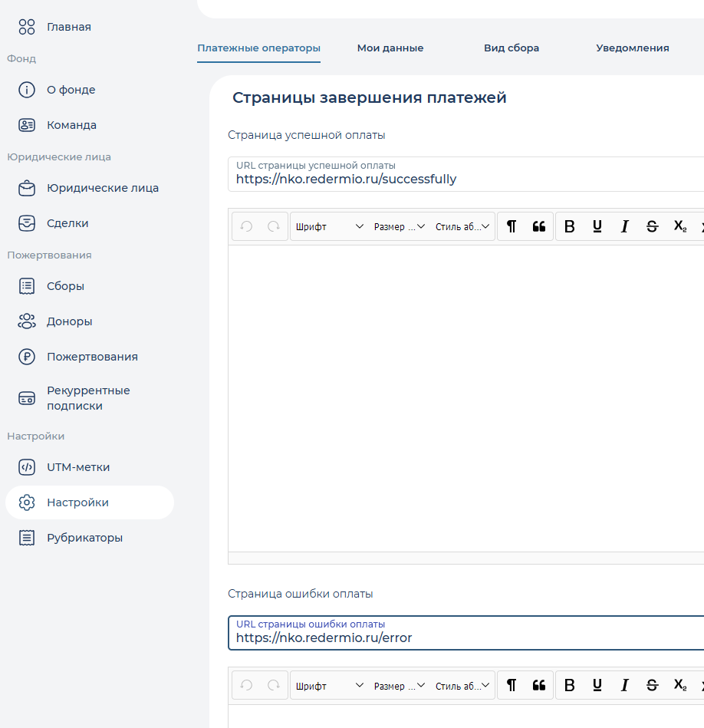Apply italic in success page editor
Screen dimensions: 704x728
tap(625, 226)
